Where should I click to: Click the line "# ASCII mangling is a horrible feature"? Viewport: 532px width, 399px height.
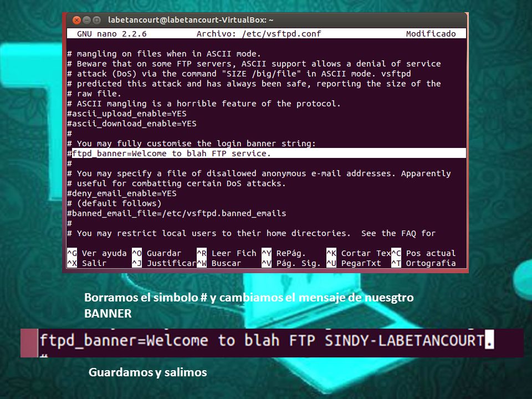click(x=203, y=104)
